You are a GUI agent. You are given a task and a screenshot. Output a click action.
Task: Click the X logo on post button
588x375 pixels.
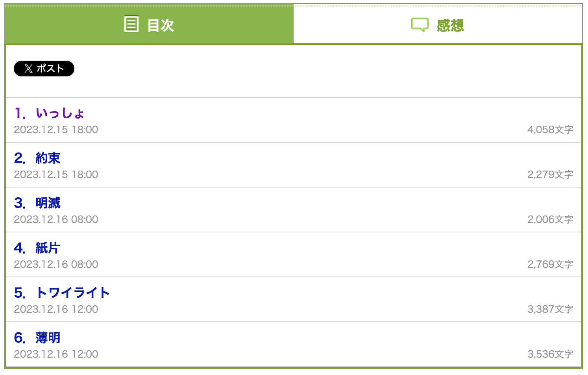point(28,69)
